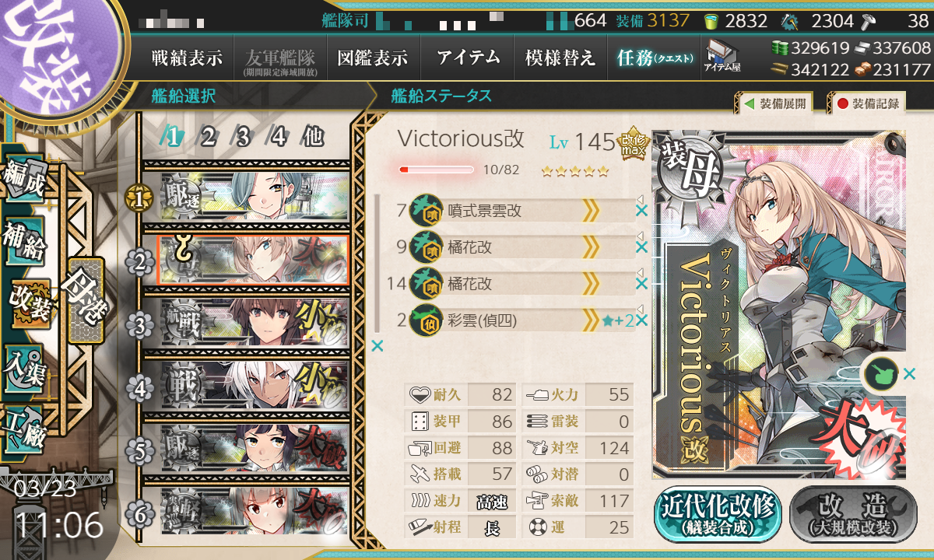Switch to fleet tab 2
The height and width of the screenshot is (560, 934).
click(208, 137)
